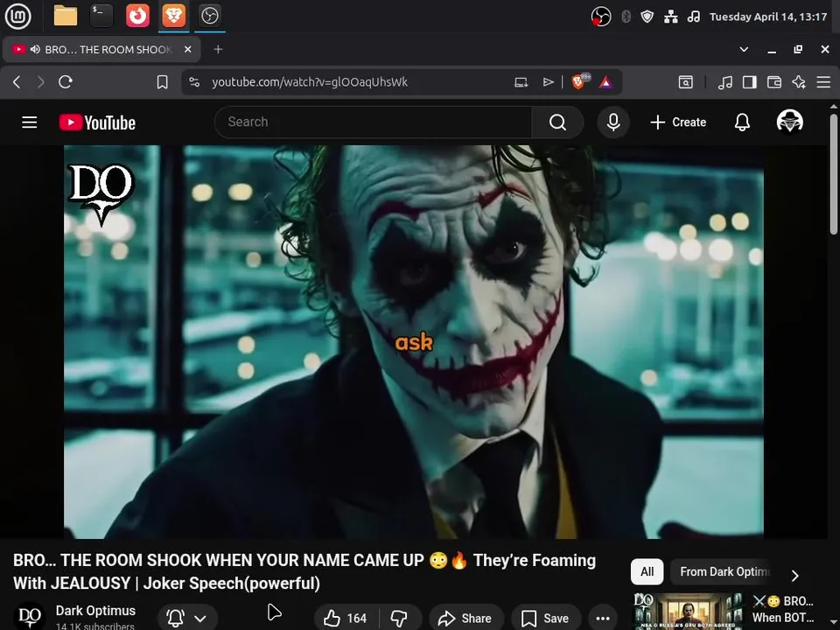
Task: View site information and settings
Action: pyautogui.click(x=194, y=82)
